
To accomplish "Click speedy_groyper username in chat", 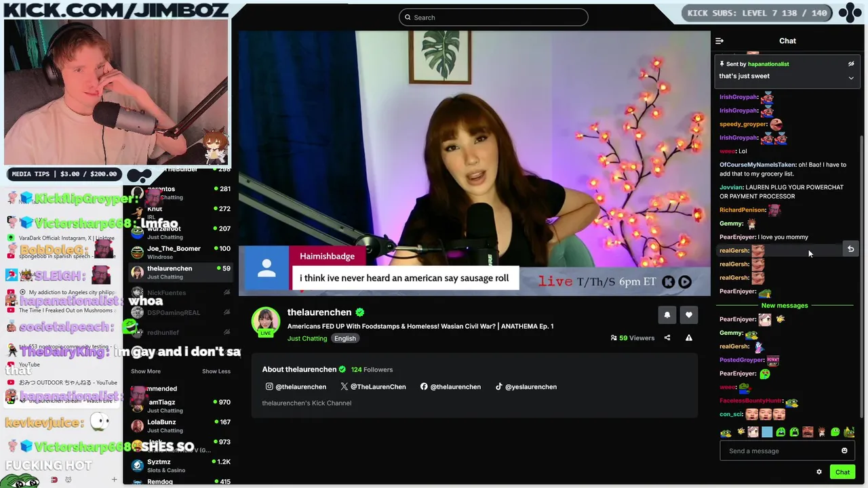I will pyautogui.click(x=743, y=124).
